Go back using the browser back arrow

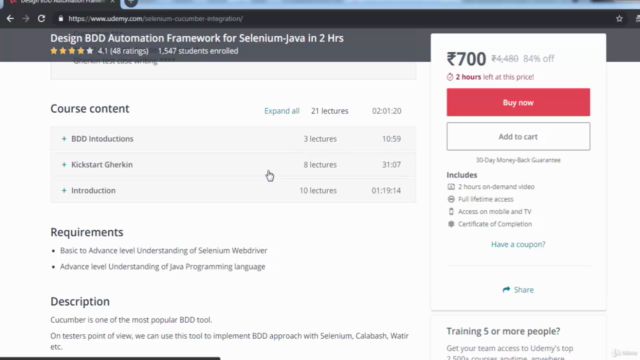(x=10, y=19)
